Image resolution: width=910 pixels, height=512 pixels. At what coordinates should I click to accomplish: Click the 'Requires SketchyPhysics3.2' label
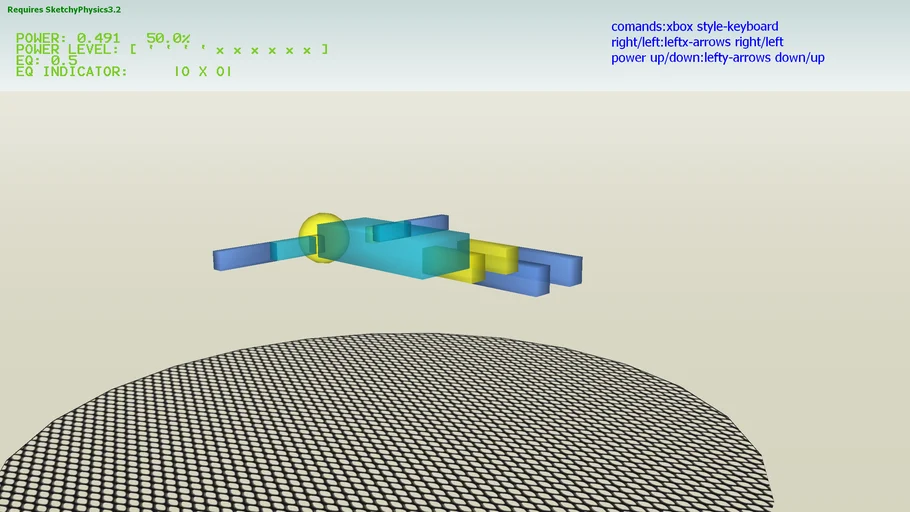[64, 9]
